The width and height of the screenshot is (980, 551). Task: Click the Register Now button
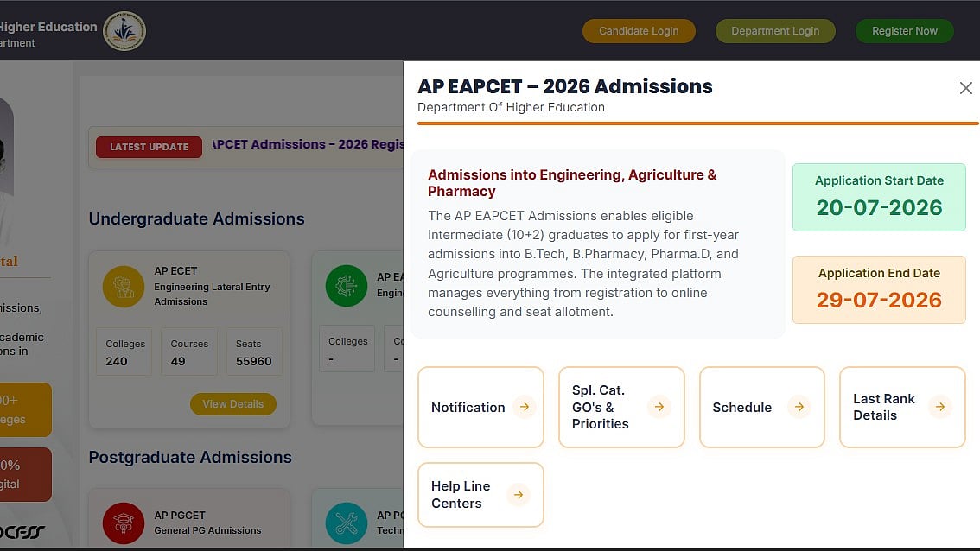904,30
